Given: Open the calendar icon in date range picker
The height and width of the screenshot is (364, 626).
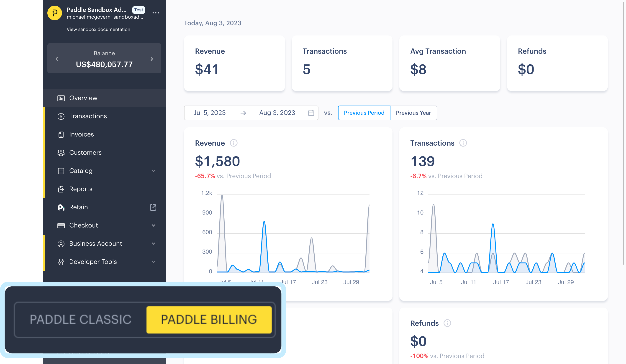Looking at the screenshot, I should pyautogui.click(x=311, y=113).
